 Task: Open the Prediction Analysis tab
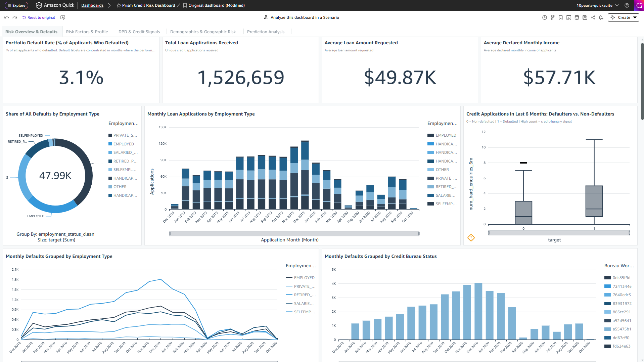click(266, 32)
